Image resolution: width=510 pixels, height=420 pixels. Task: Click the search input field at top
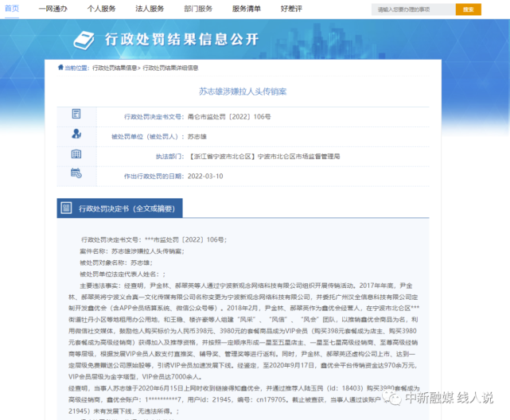[413, 10]
